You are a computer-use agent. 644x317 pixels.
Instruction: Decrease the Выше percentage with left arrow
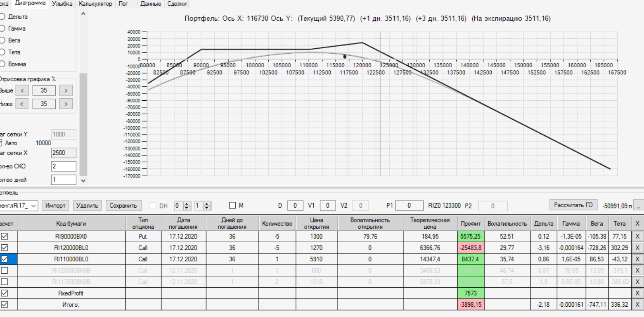[x=22, y=90]
